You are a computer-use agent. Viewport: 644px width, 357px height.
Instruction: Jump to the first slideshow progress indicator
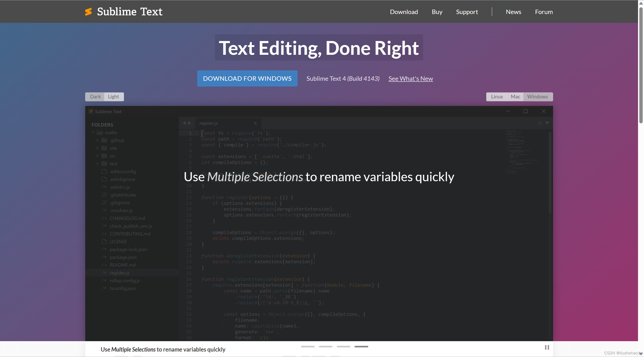[308, 347]
